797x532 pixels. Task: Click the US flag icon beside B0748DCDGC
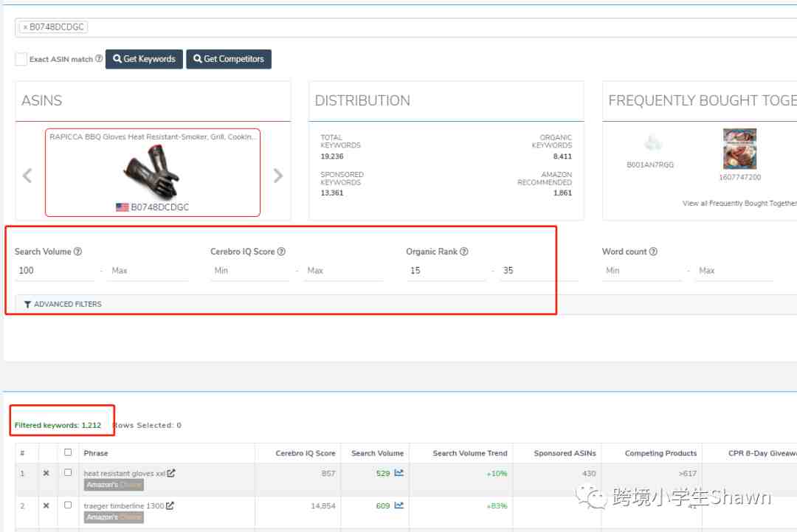(122, 207)
